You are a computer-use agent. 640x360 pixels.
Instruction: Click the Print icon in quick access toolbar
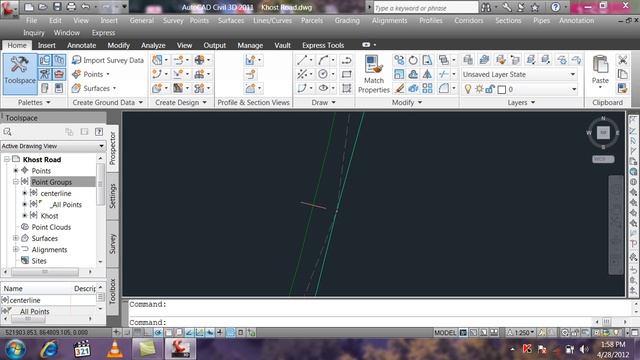(x=71, y=7)
